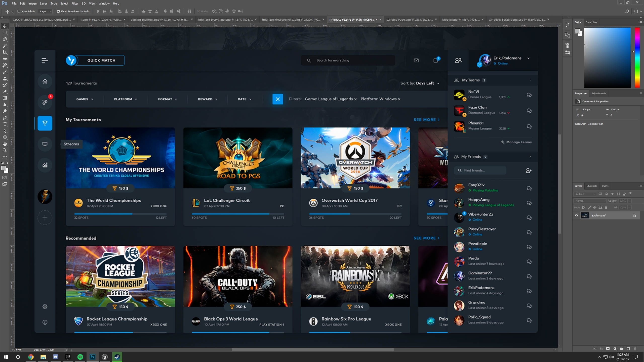Select the Healing Brush tool
The height and width of the screenshot is (362, 644).
pos(5,65)
